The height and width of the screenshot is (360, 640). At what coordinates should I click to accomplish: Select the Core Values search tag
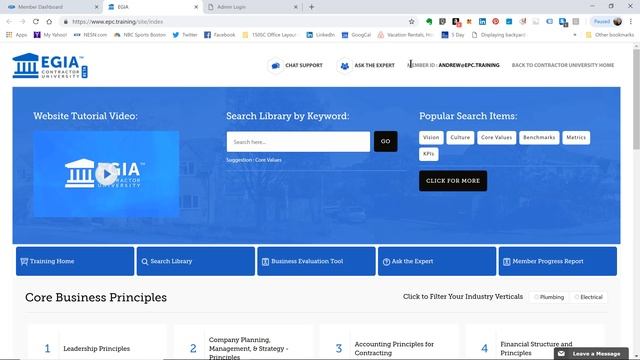496,138
